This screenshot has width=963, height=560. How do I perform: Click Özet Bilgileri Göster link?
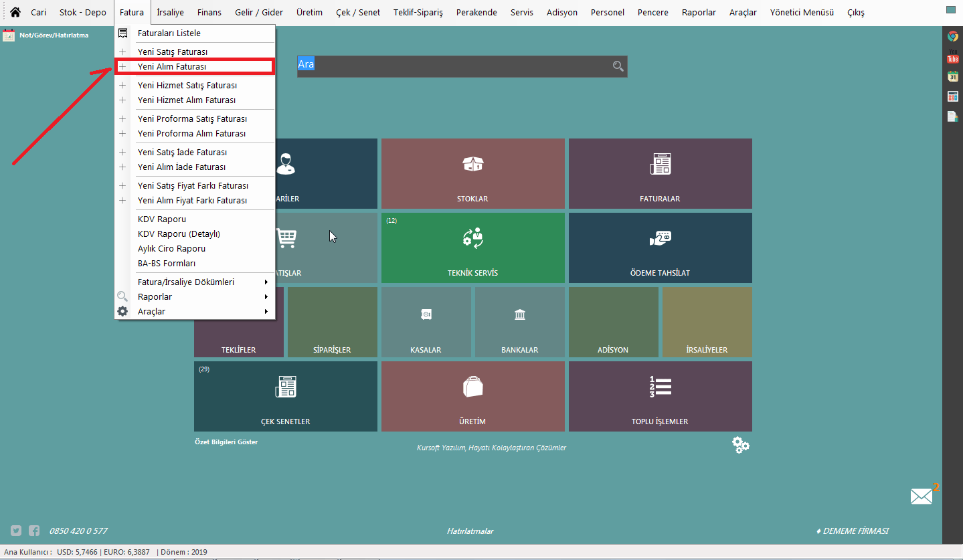(226, 442)
